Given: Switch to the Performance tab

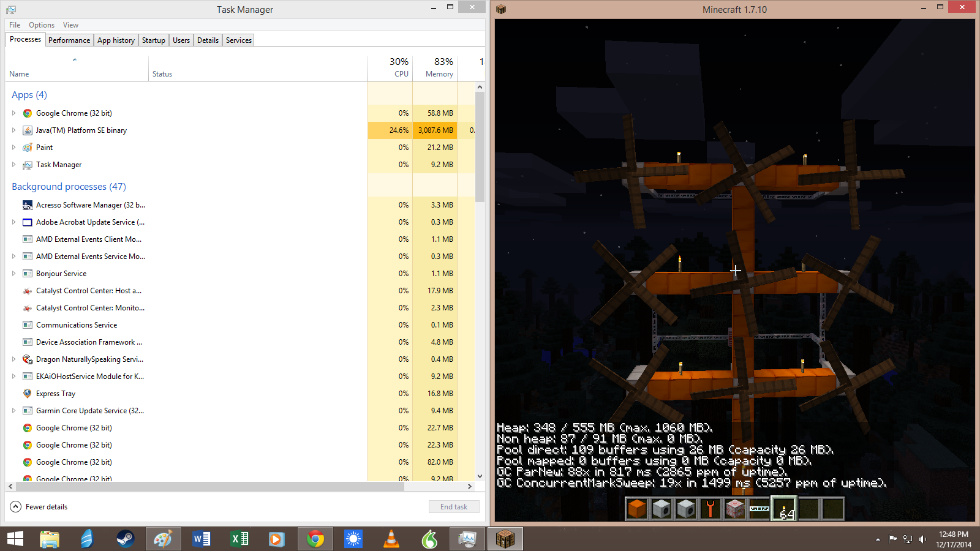Looking at the screenshot, I should 69,40.
